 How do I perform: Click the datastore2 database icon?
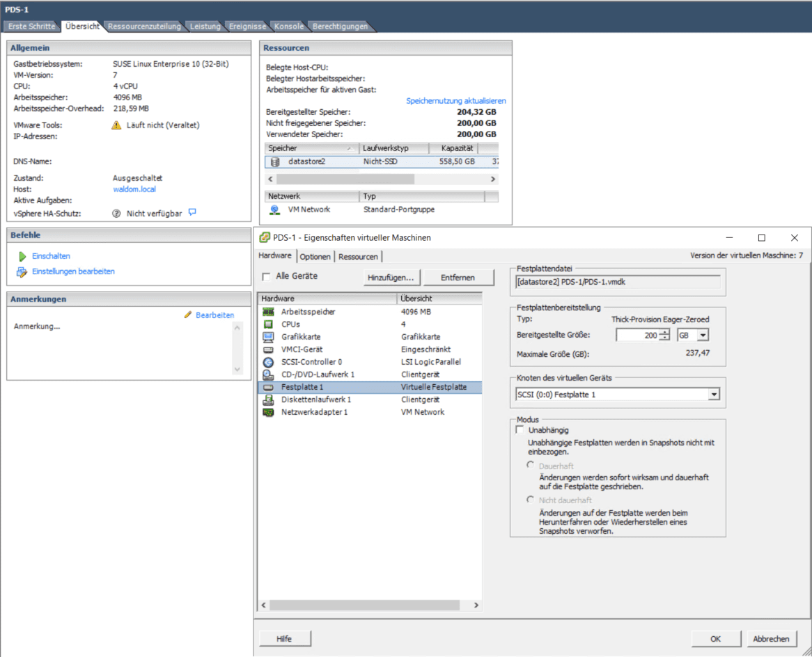[x=276, y=162]
